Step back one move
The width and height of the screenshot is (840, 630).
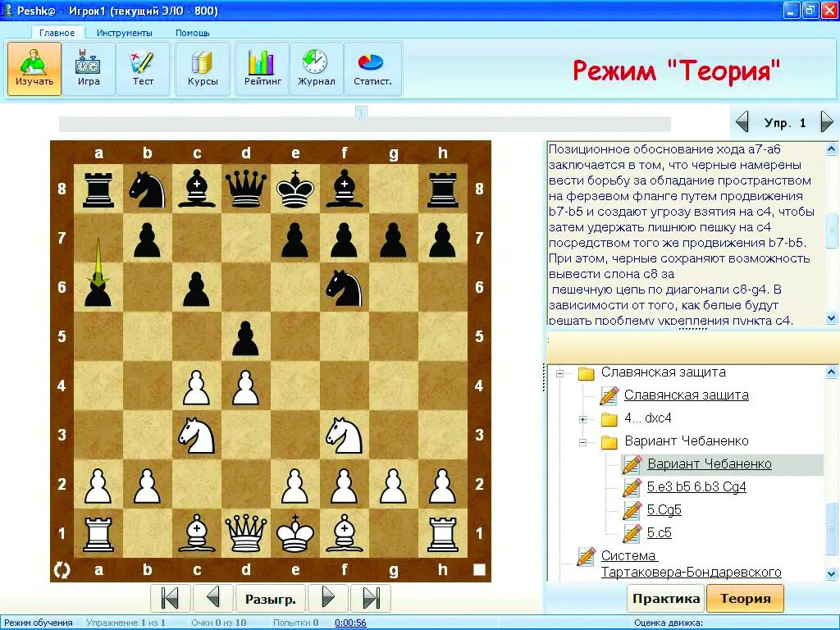(x=213, y=598)
